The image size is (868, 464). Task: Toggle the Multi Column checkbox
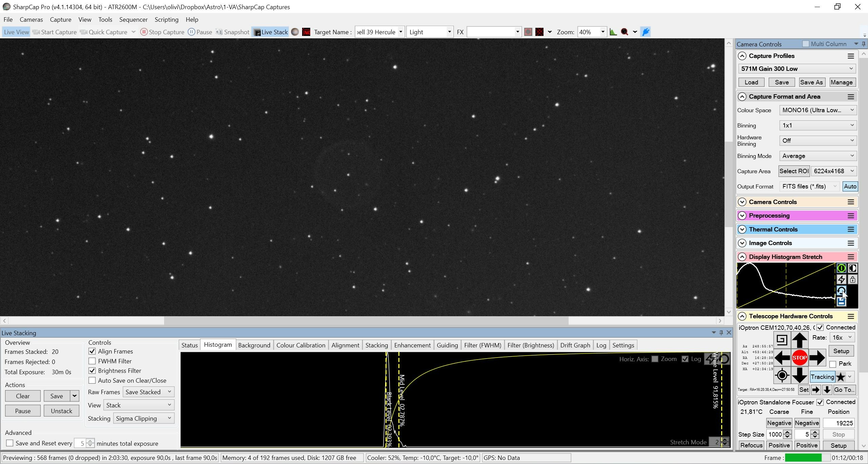[x=806, y=44]
